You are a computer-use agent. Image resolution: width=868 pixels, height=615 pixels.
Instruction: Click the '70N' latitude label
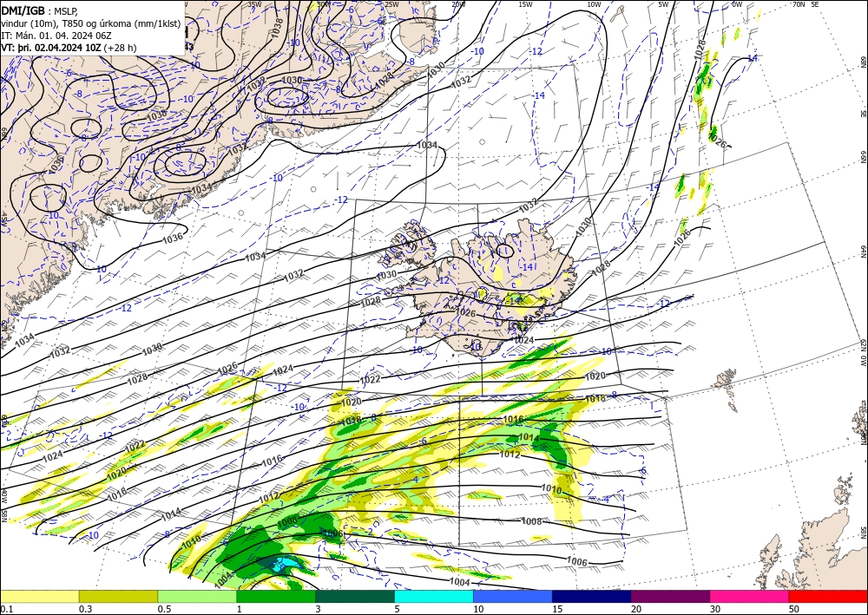pyautogui.click(x=799, y=4)
